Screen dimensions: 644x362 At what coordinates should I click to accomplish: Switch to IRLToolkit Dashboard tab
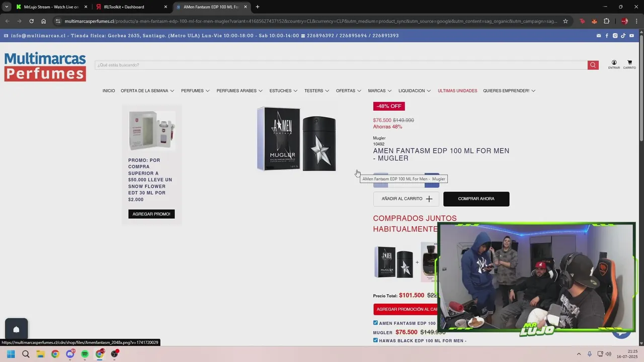pos(131,7)
